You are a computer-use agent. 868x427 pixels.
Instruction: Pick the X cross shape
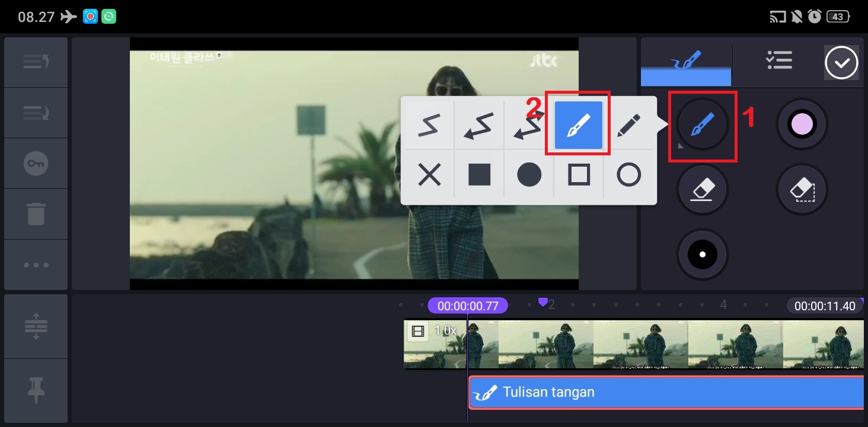(429, 175)
